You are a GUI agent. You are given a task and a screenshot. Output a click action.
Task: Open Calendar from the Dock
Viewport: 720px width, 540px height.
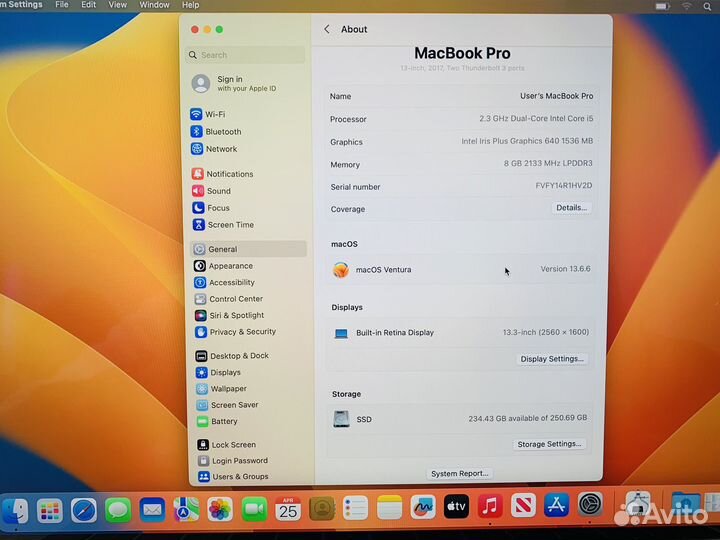pos(288,509)
